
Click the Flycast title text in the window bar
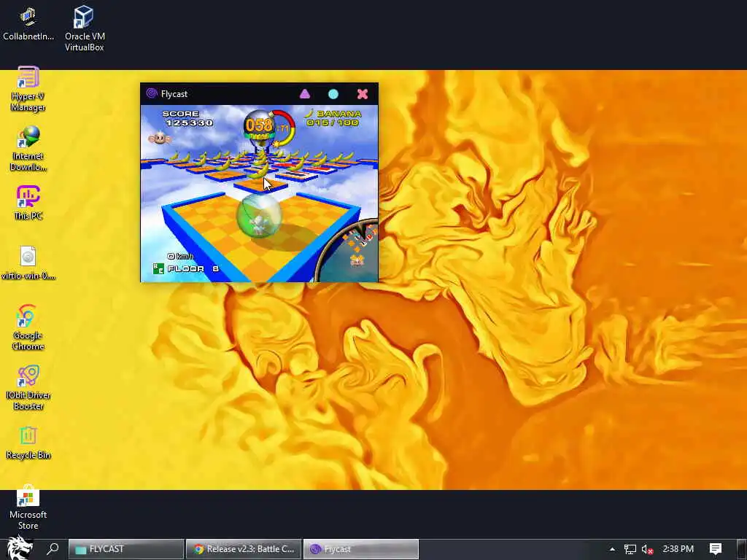(174, 94)
